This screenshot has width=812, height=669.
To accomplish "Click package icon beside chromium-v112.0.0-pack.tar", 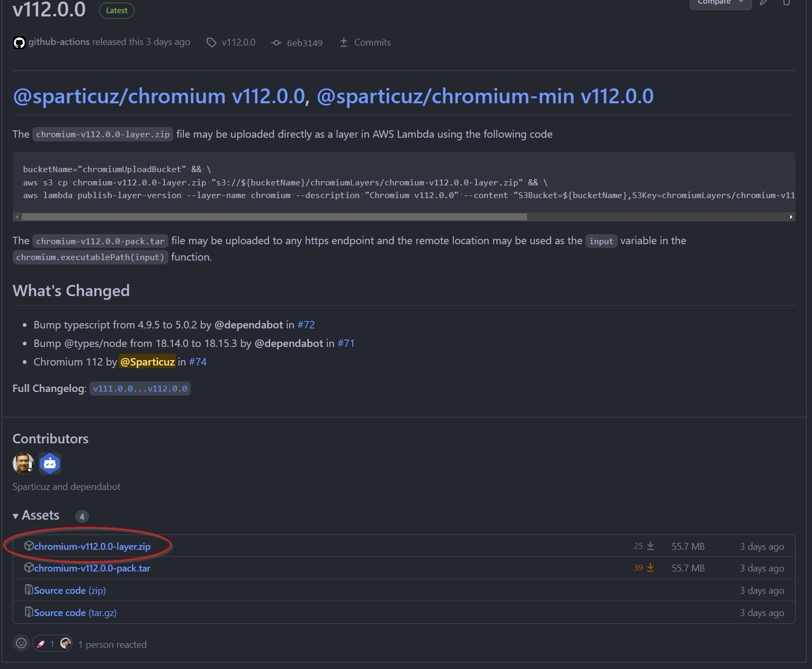I will coord(29,568).
